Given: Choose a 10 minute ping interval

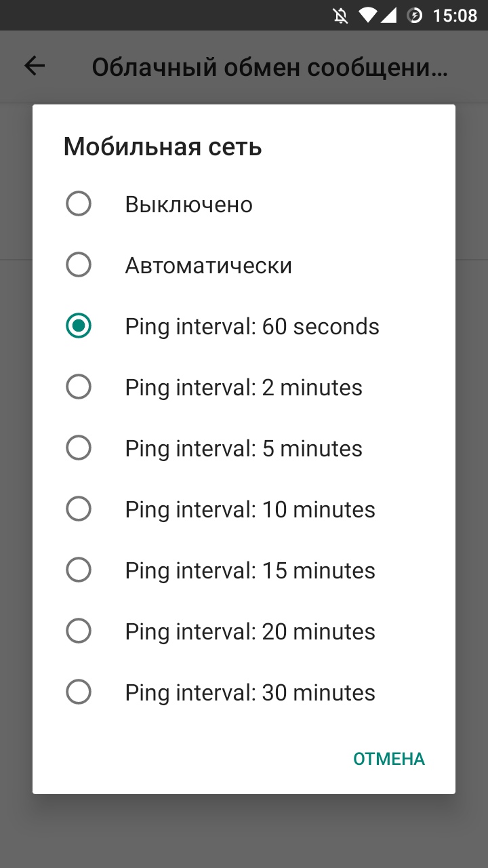Looking at the screenshot, I should (79, 509).
